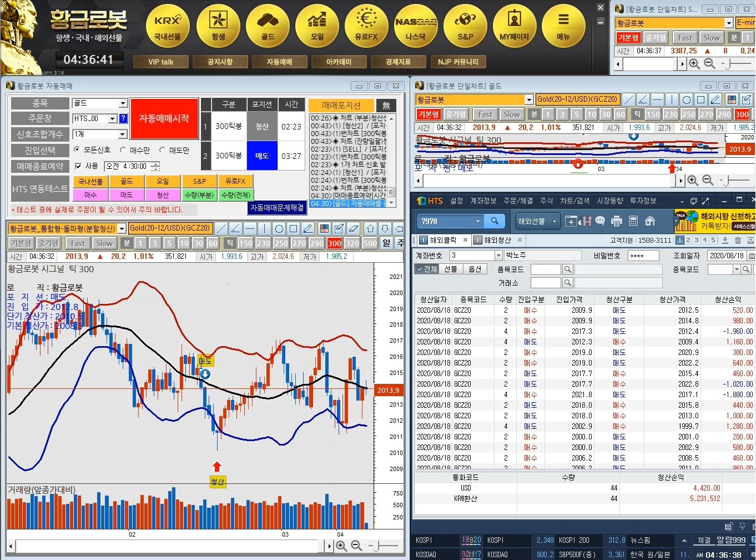The width and height of the screenshot is (756, 560).
Task: Open the 7978 screen number dropdown arrow
Action: [478, 221]
